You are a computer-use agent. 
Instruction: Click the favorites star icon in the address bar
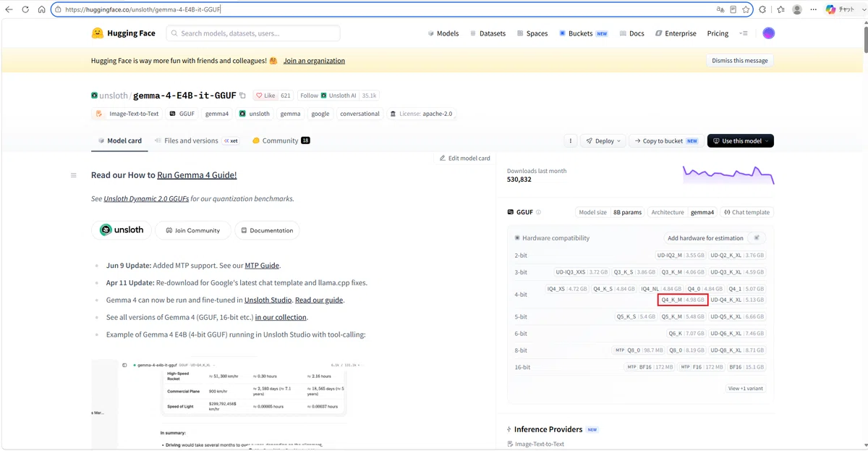tap(746, 10)
